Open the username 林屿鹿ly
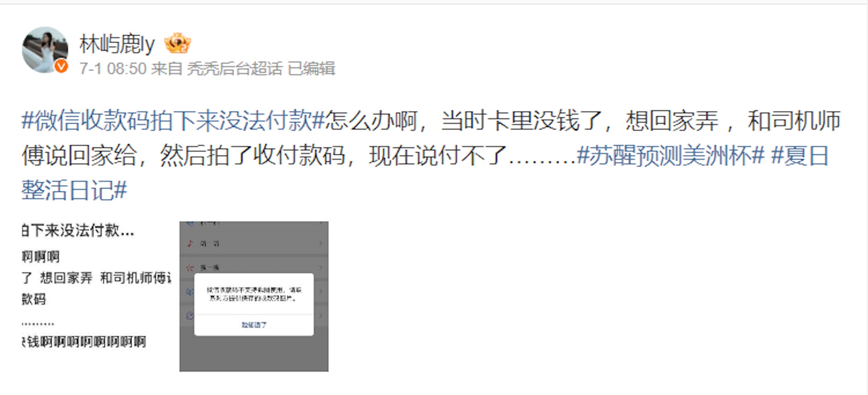The width and height of the screenshot is (868, 395). tap(117, 44)
